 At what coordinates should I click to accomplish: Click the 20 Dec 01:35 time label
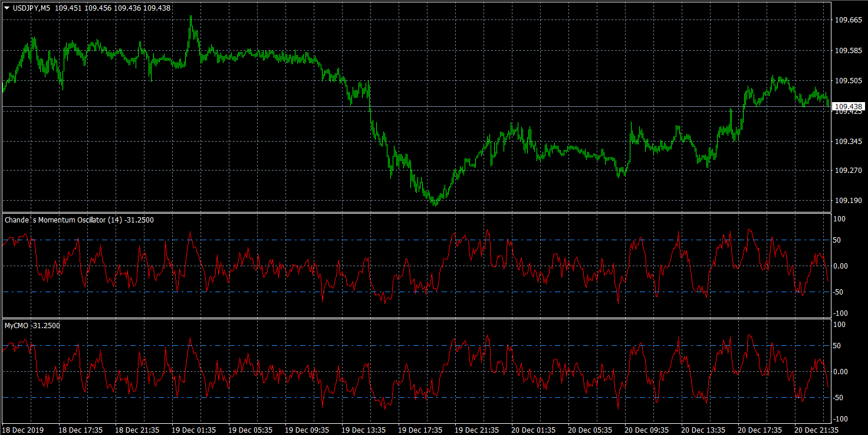point(534,430)
